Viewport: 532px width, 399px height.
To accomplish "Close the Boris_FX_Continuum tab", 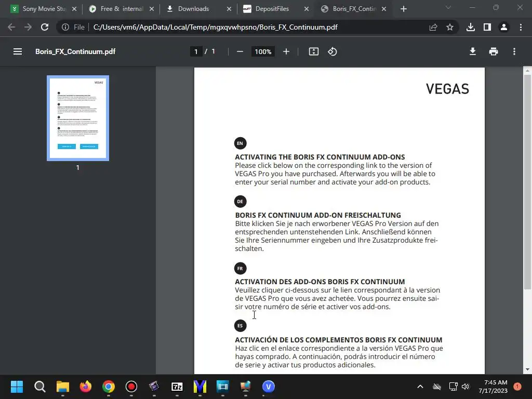I will 384,9.
